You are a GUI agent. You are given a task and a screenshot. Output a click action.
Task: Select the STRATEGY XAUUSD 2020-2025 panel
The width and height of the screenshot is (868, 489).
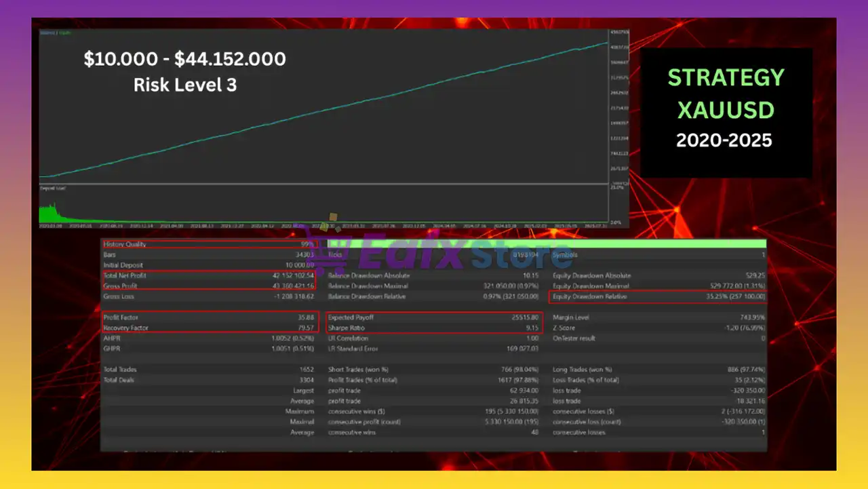click(x=726, y=113)
